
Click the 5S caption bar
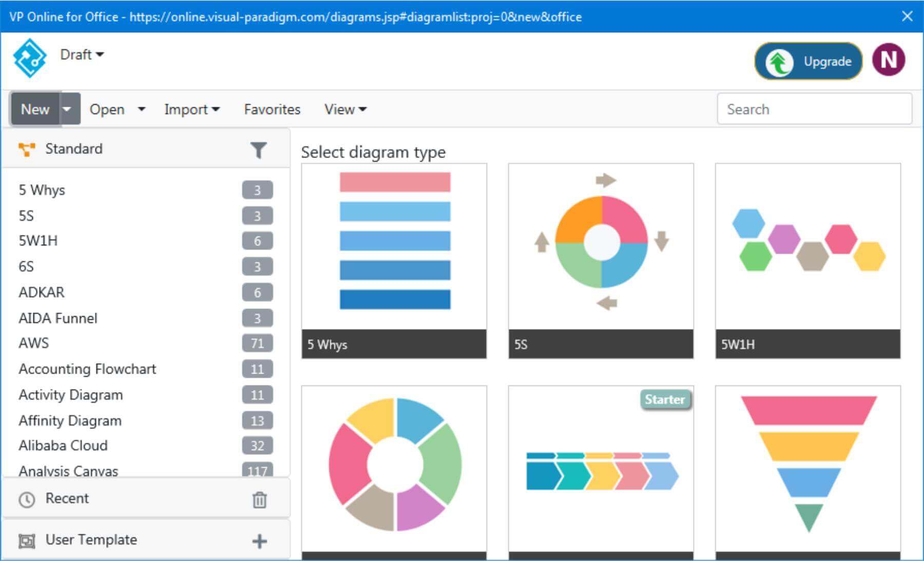tap(601, 344)
